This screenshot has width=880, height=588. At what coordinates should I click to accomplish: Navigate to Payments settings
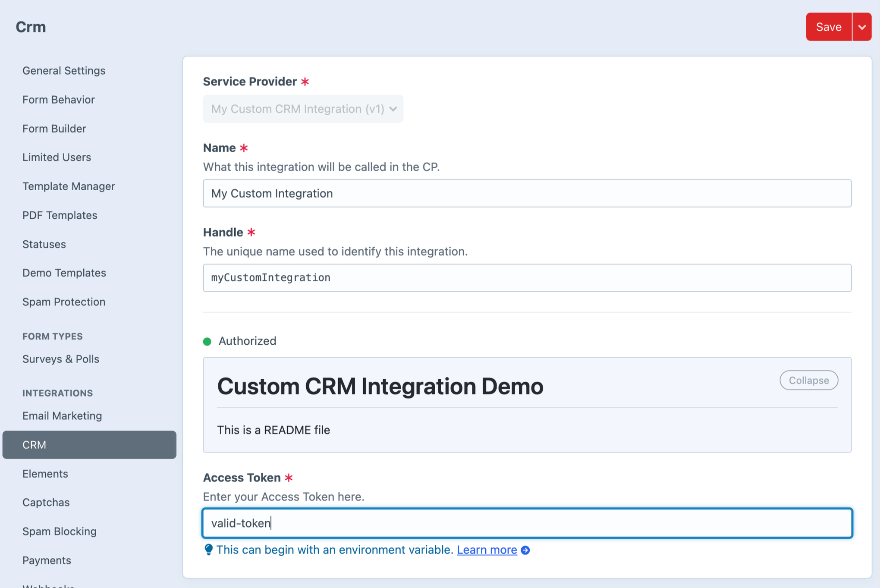pyautogui.click(x=47, y=560)
